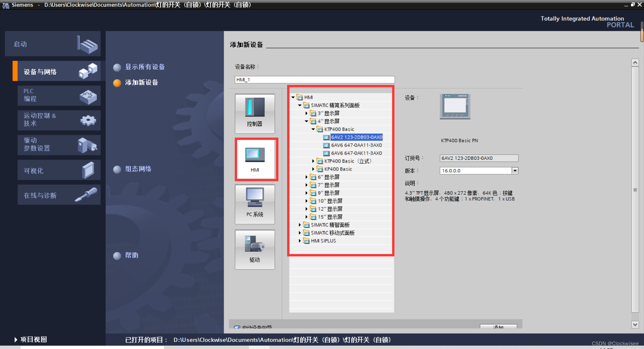Screen dimensions: 644x349
Task: Select device 6AV6 647-0AK11-3AX0
Action: 357,153
